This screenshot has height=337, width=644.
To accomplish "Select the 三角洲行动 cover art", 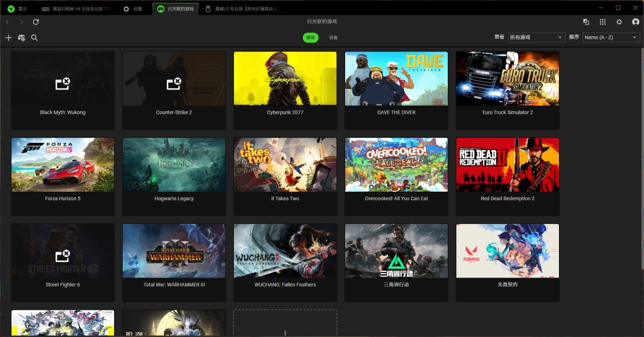I will click(396, 250).
